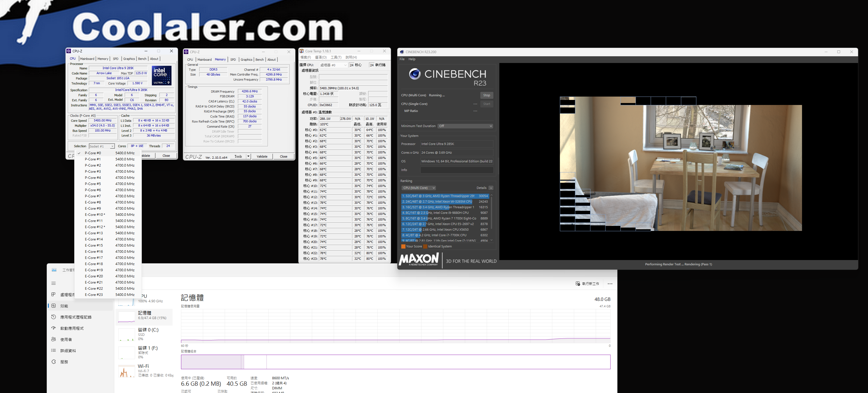Open the Socket #1 selection dropdown in CPU-Z
Screen dimensions: 868x393
[102, 146]
